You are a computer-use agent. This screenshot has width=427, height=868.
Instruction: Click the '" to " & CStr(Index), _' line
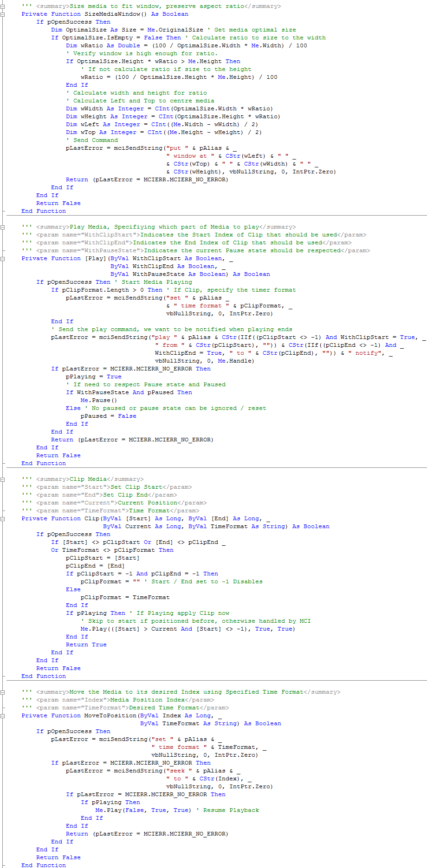tap(209, 779)
